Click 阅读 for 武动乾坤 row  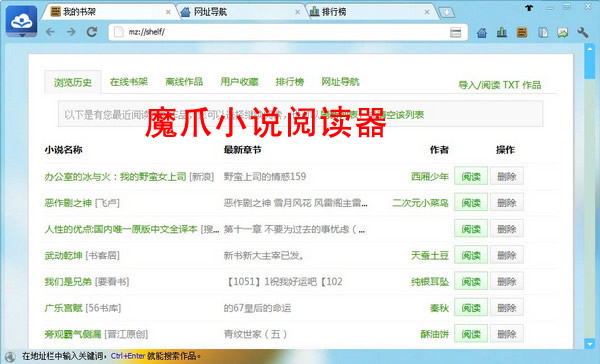(471, 255)
